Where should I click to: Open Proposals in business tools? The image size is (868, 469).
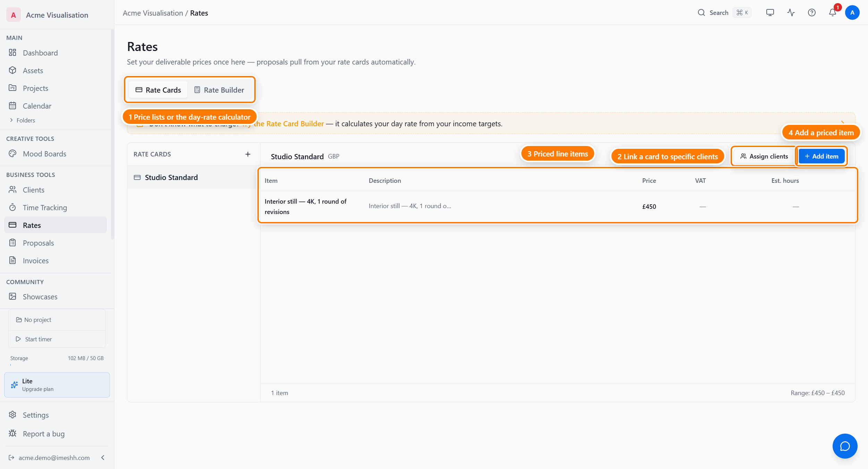[56, 243]
